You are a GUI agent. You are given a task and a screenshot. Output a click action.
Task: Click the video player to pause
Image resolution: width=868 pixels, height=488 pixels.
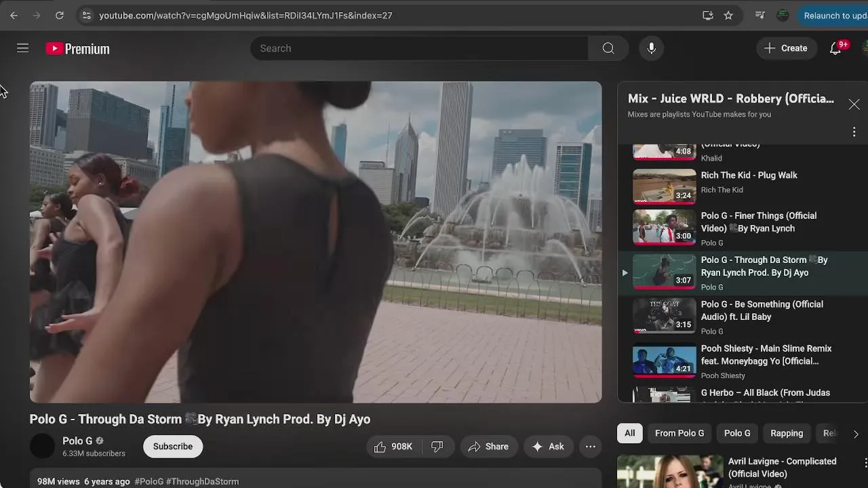(315, 242)
